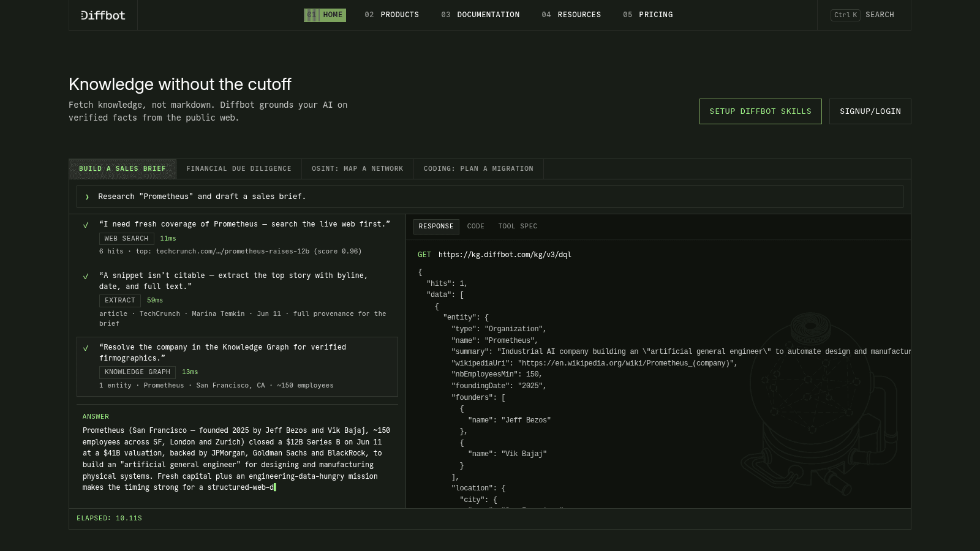Open the Resources menu
Screen dimensions: 980x551
pos(571,15)
